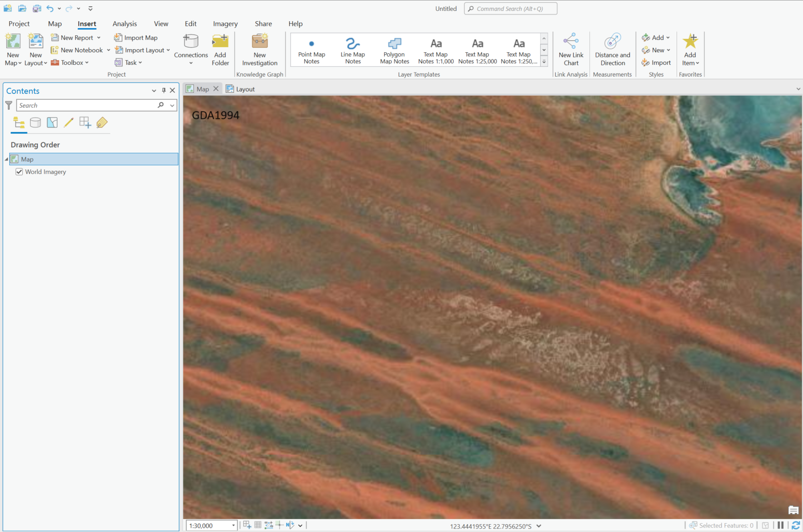Open List By Editing in Contents pane

68,122
